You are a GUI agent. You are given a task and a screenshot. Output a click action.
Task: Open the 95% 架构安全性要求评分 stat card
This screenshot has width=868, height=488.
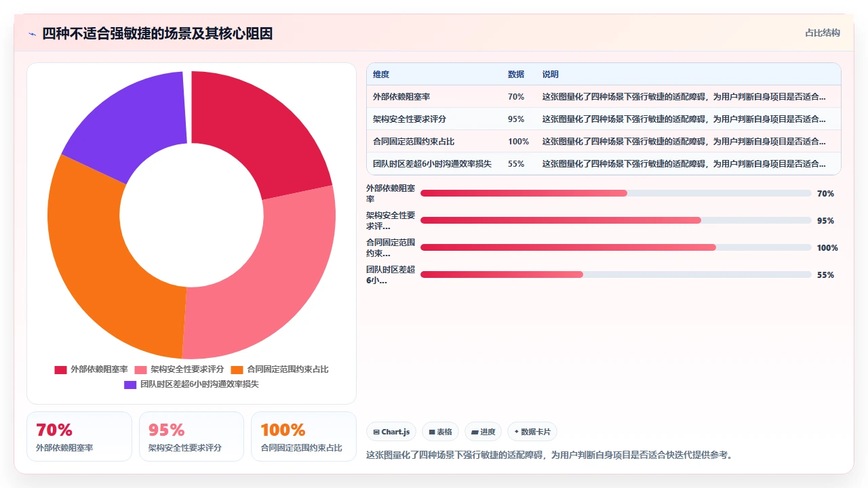click(191, 436)
